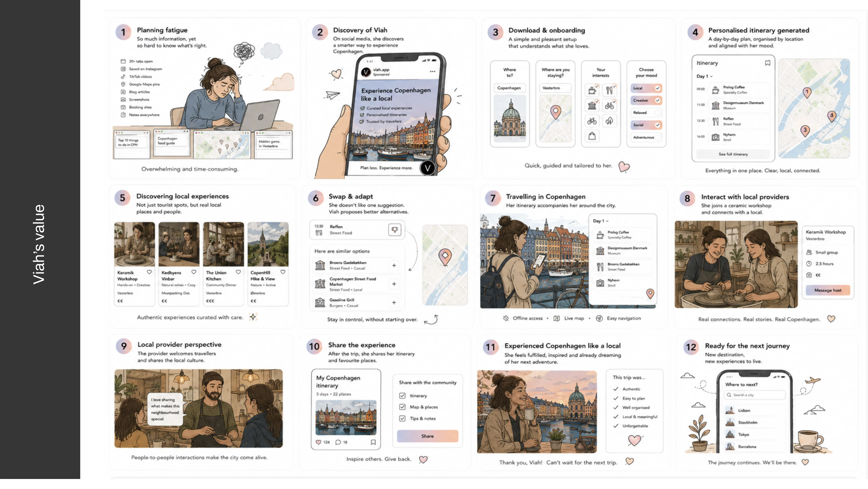The height and width of the screenshot is (489, 868).
Task: Click the viah.app profile avatar
Action: coord(366,72)
